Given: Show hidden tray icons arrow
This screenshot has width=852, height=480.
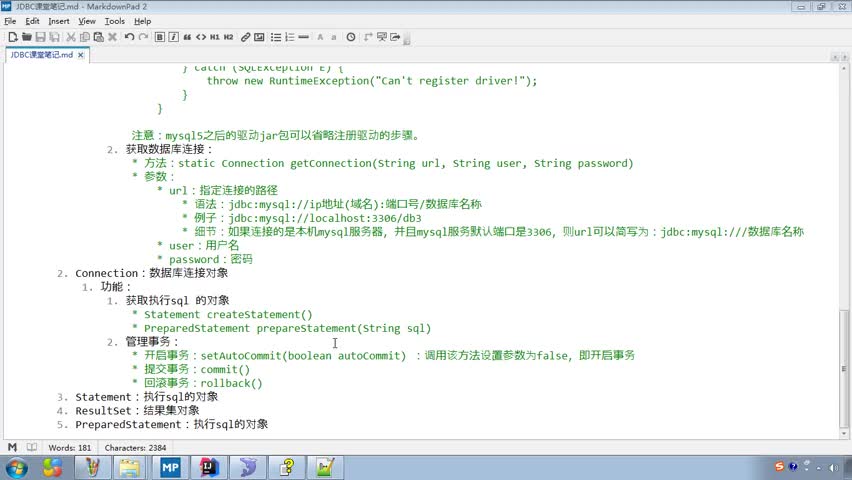Looking at the screenshot, I should (x=819, y=468).
